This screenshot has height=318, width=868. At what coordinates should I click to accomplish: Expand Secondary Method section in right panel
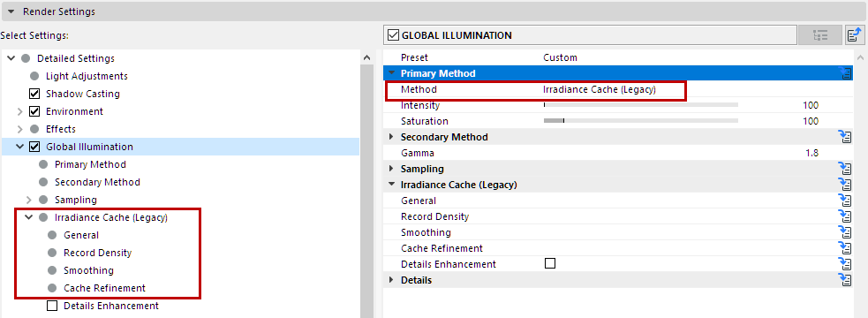(391, 137)
